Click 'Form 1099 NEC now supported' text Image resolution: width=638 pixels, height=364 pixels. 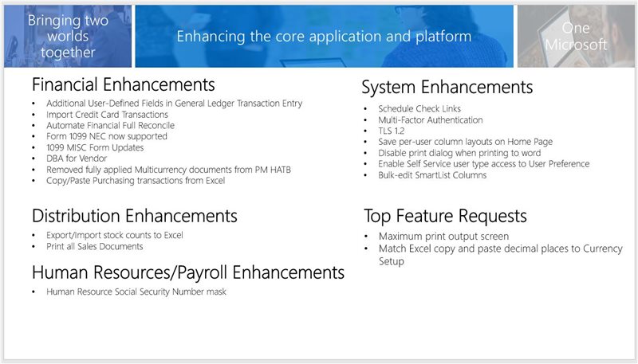(x=107, y=137)
